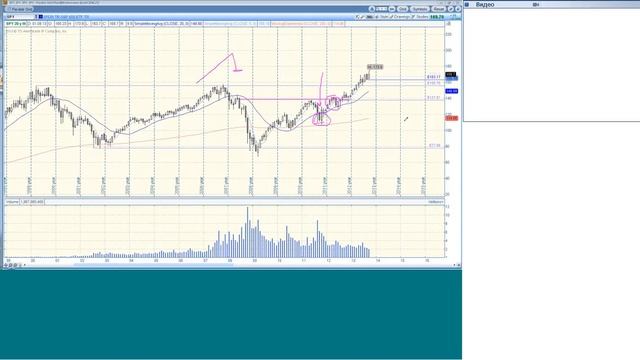Click the Видео panel title

(x=485, y=4)
